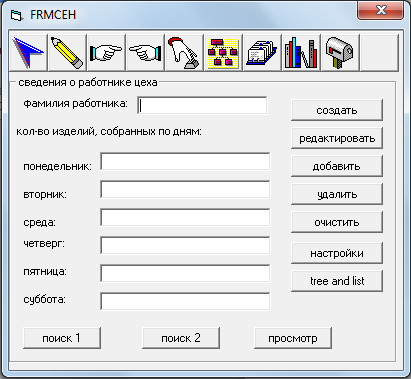Select the yellow pencil toolbar icon
411x379 pixels.
coord(67,52)
